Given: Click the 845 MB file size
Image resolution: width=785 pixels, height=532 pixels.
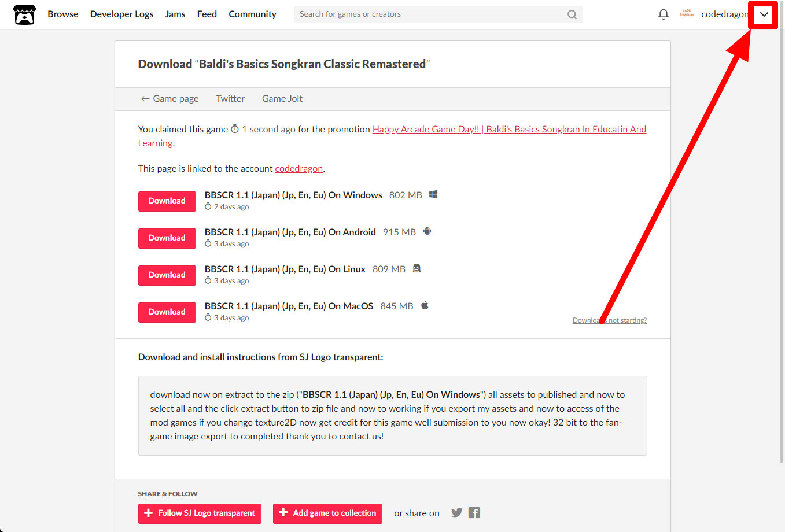Looking at the screenshot, I should coord(397,306).
